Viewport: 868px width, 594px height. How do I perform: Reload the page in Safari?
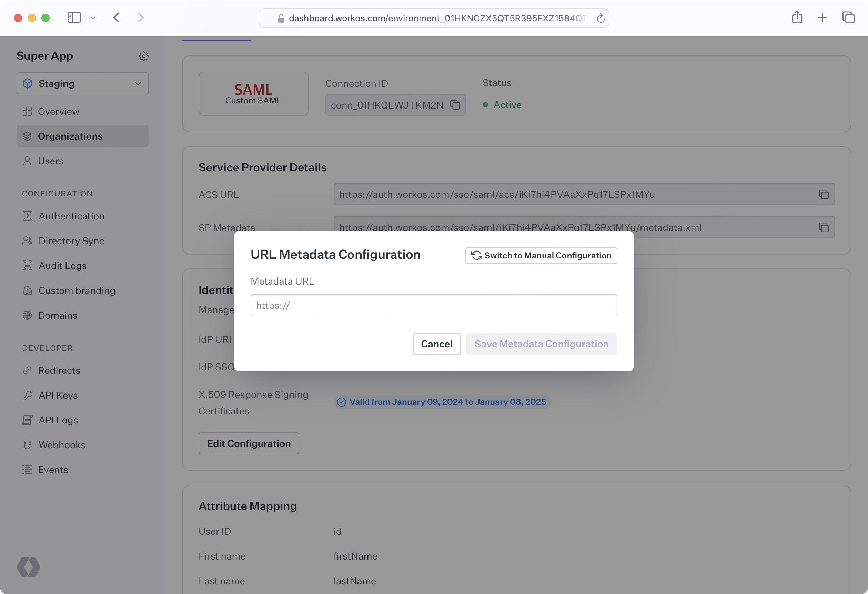[600, 18]
